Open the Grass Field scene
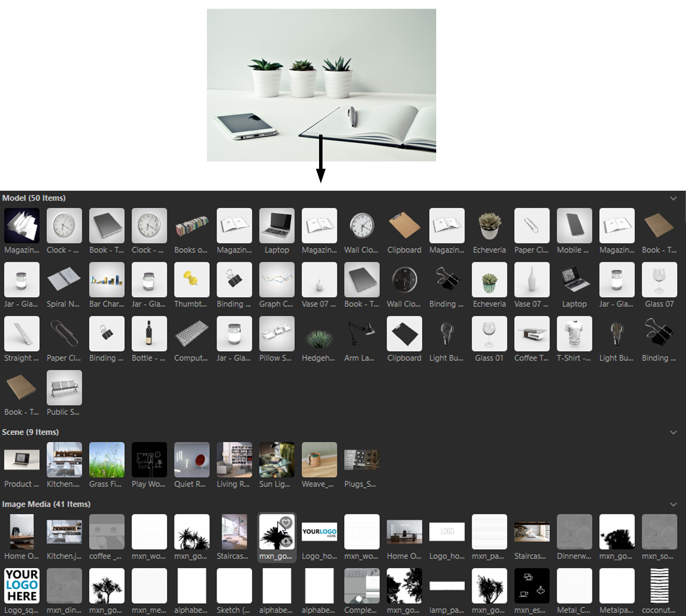The height and width of the screenshot is (616, 686). pyautogui.click(x=106, y=459)
